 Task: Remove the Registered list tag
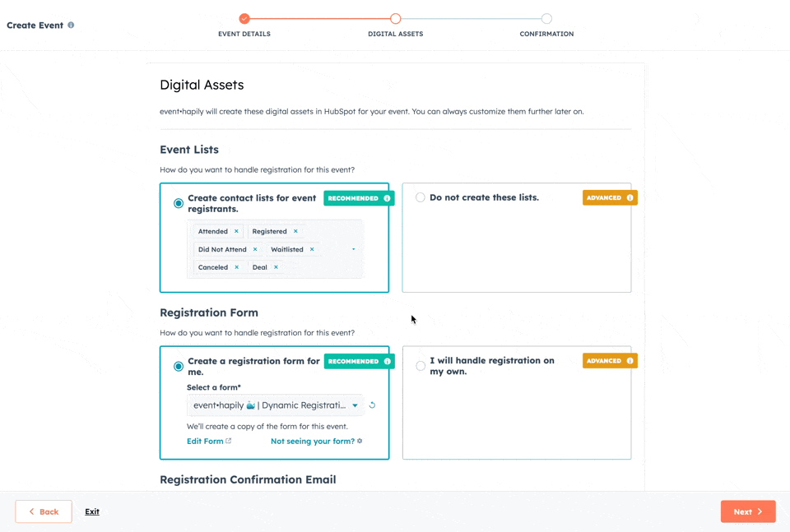[295, 232]
